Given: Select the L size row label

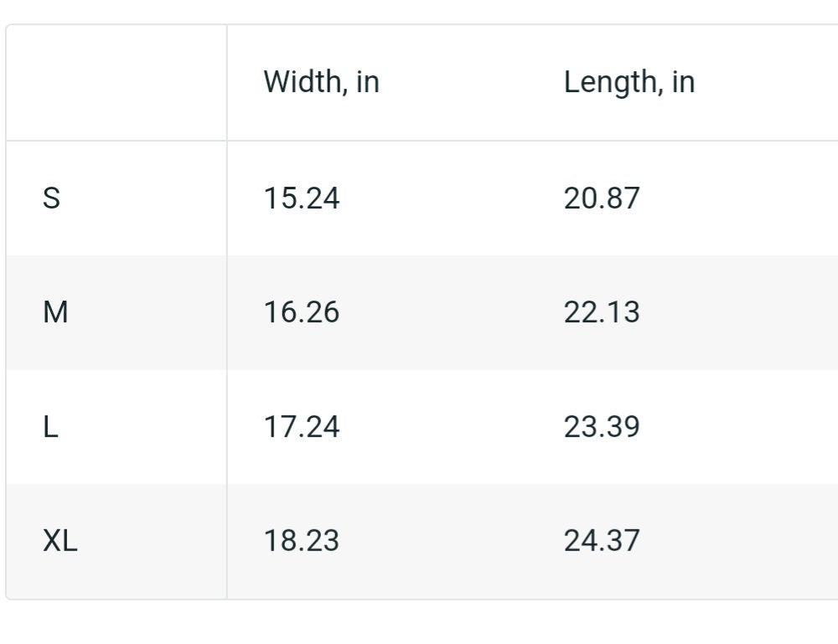Looking at the screenshot, I should pos(50,426).
